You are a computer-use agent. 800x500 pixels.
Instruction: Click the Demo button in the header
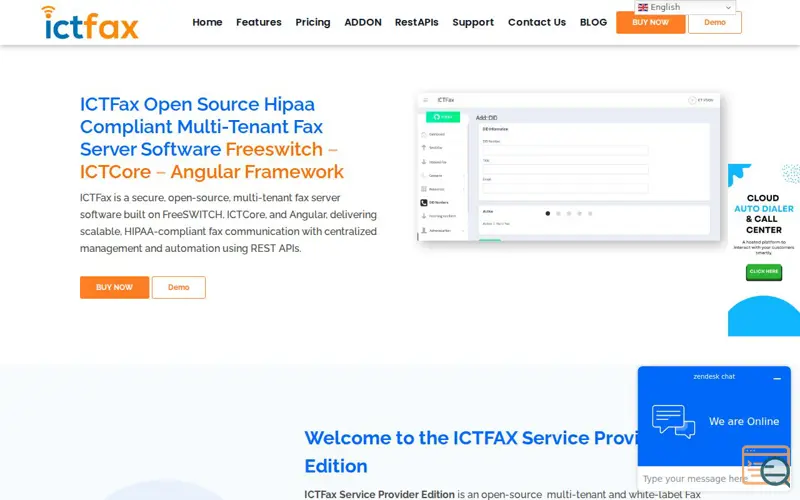(x=714, y=23)
